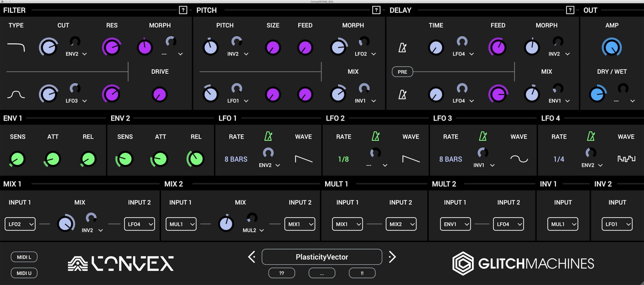
Task: Open the Delay section help icon
Action: click(570, 10)
